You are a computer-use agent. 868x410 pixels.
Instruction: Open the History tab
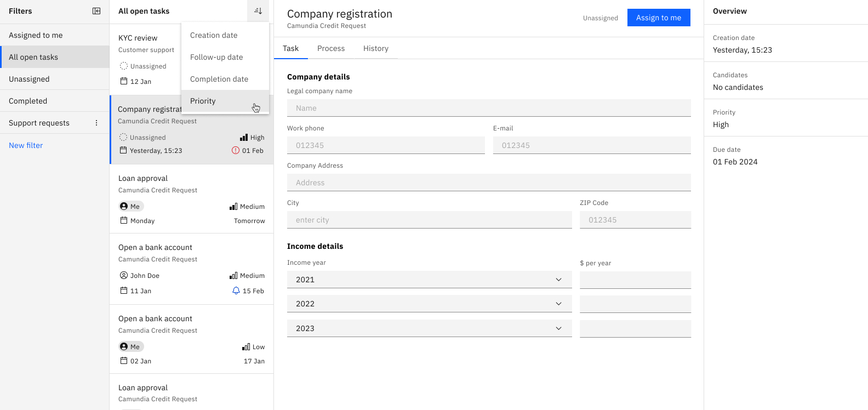[375, 48]
